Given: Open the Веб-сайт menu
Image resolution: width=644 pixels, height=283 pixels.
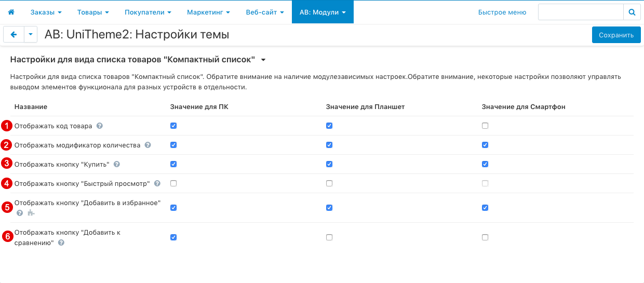Looking at the screenshot, I should click(265, 12).
